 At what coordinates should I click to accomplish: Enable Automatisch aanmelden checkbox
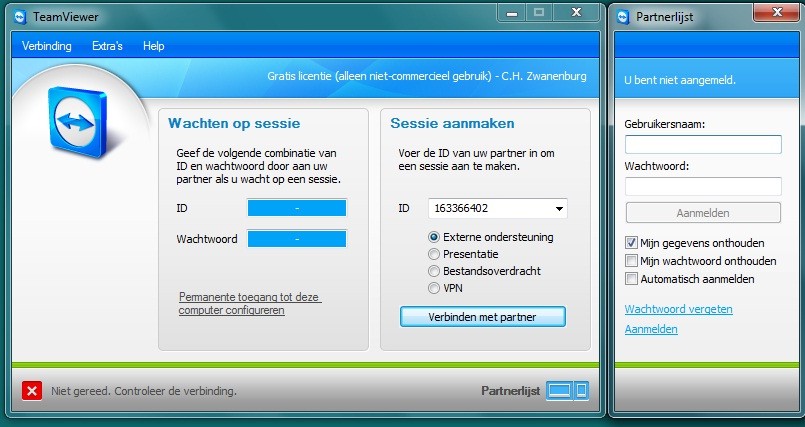tap(631, 279)
